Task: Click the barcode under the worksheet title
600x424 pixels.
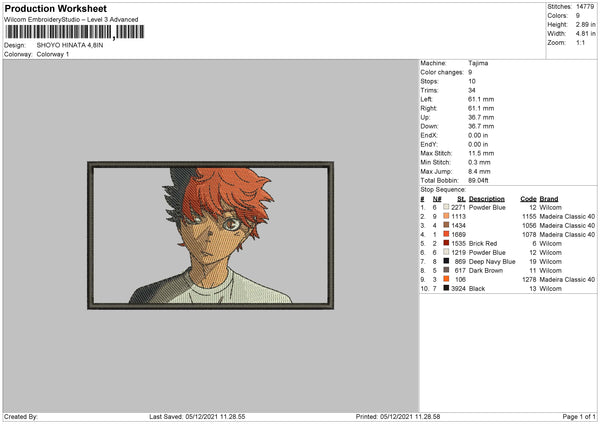Action: [75, 32]
